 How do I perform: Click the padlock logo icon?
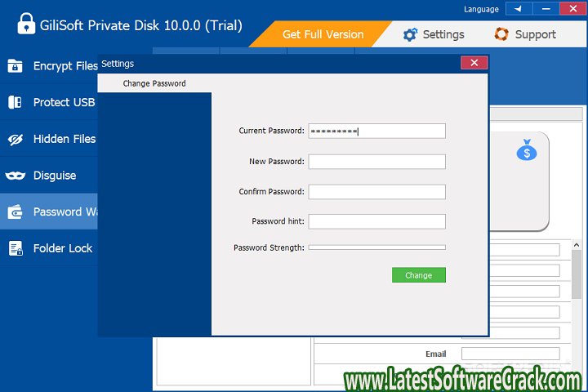[x=26, y=24]
